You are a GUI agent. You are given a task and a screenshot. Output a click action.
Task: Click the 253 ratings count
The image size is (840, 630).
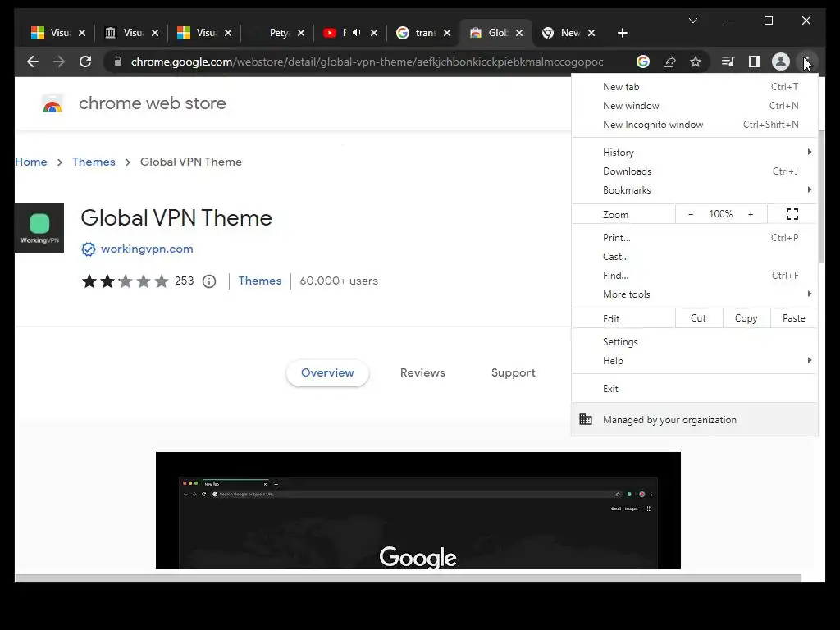click(185, 281)
